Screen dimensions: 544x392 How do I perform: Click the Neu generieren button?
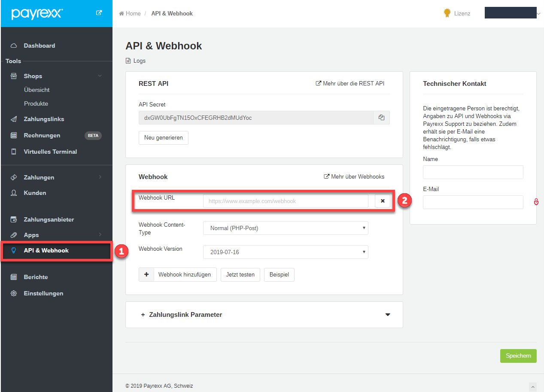coord(164,138)
